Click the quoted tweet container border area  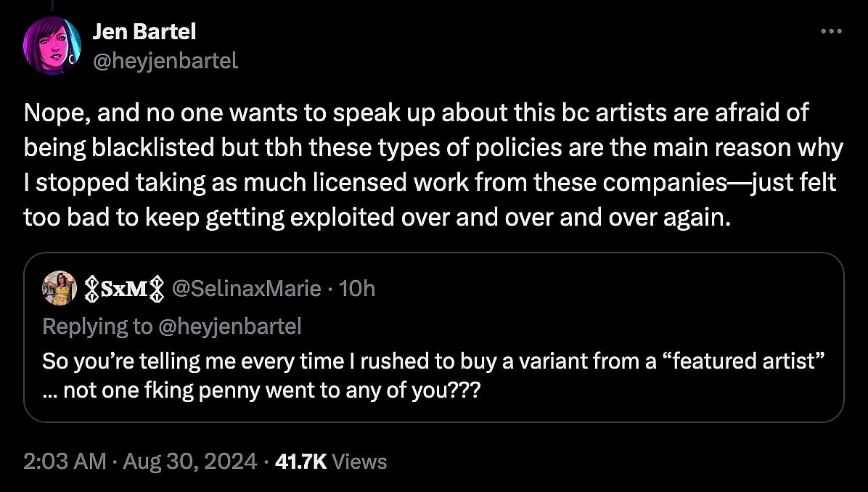coord(434,255)
